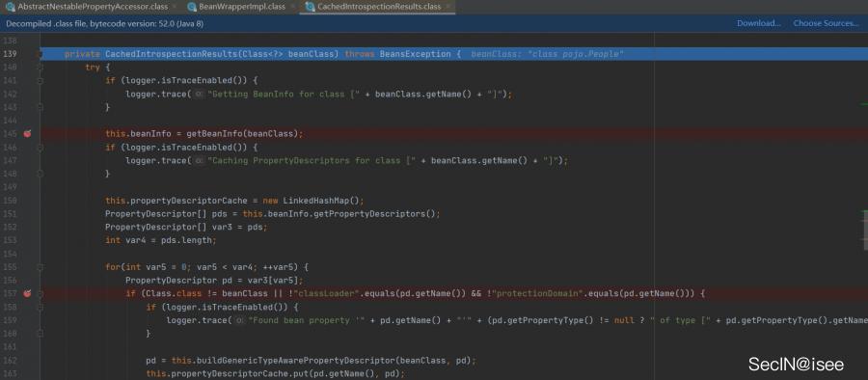Close the CachedIntrospectionResults.class tab
868x380 pixels.
[x=448, y=7]
